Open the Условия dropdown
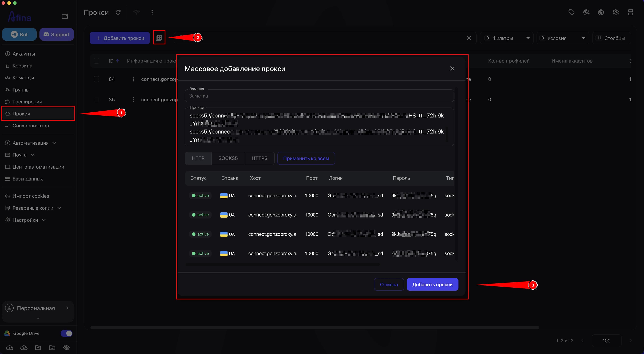This screenshot has height=354, width=644. (x=563, y=38)
